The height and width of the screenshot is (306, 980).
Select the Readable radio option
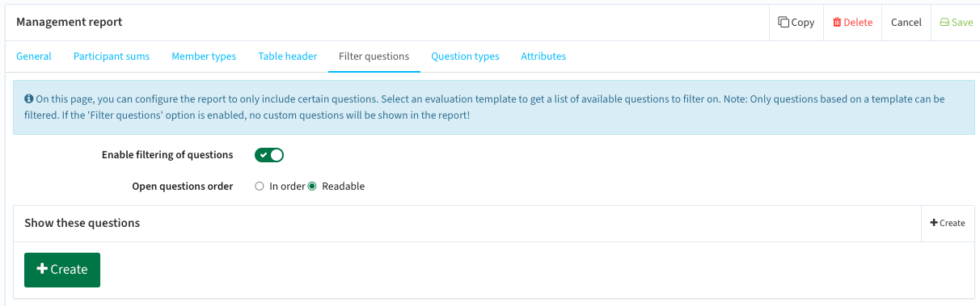[x=312, y=187]
